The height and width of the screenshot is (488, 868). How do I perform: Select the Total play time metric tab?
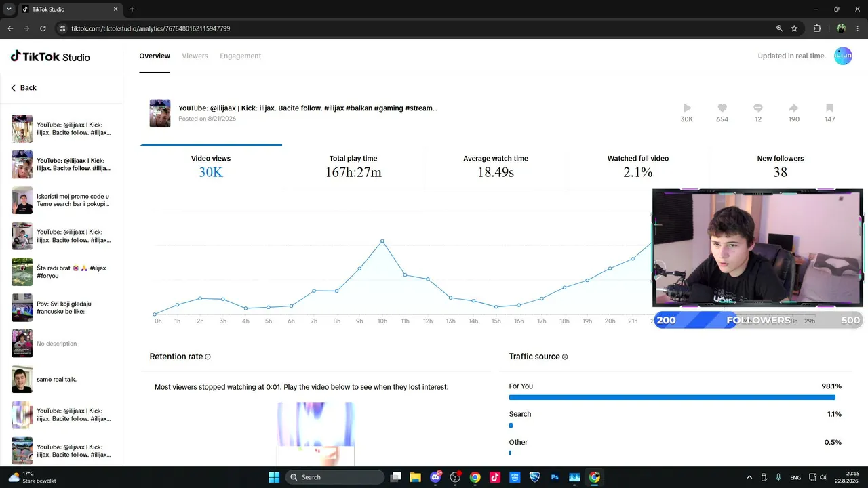pos(353,167)
